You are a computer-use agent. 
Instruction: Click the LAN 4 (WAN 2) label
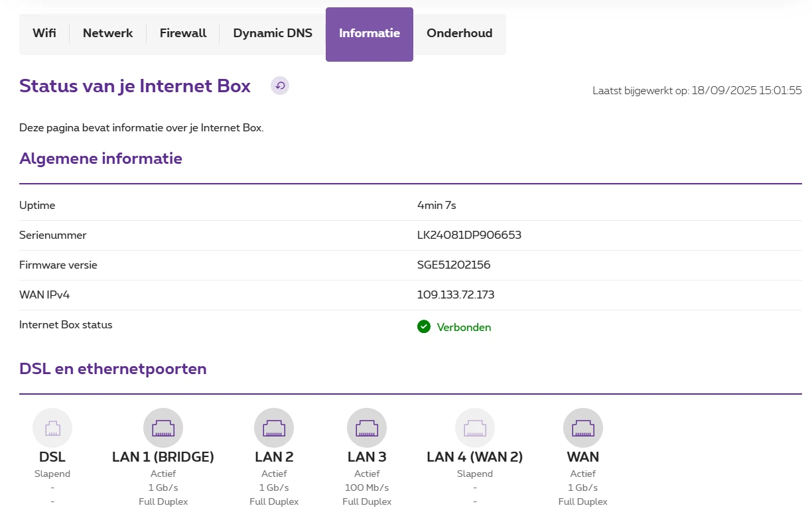(x=475, y=457)
